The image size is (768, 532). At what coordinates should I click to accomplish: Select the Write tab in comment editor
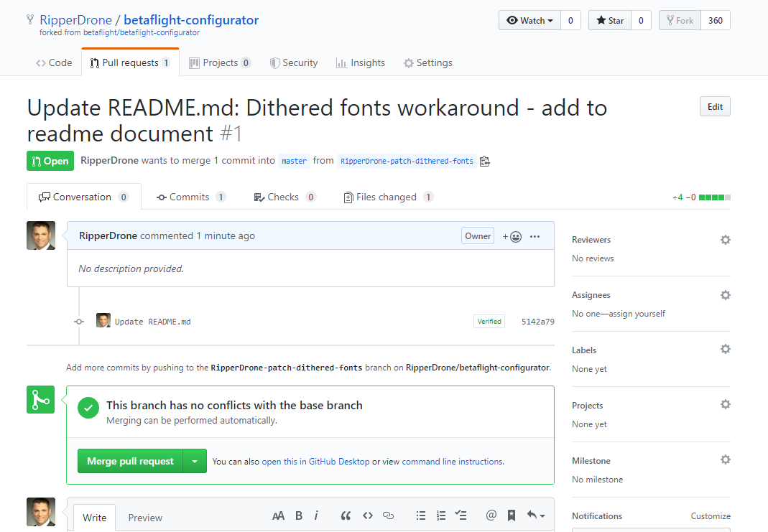(95, 518)
